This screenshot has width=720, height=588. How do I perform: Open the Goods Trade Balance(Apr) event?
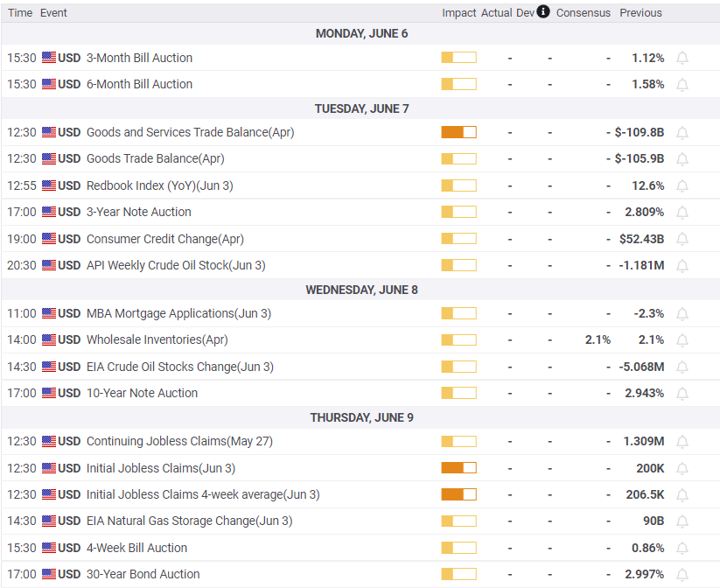coord(155,158)
